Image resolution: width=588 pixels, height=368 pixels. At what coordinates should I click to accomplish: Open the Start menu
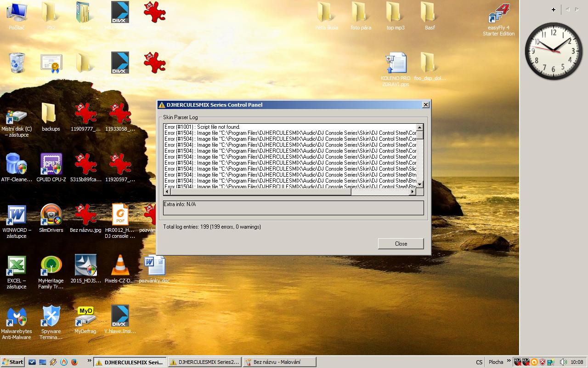pos(13,362)
